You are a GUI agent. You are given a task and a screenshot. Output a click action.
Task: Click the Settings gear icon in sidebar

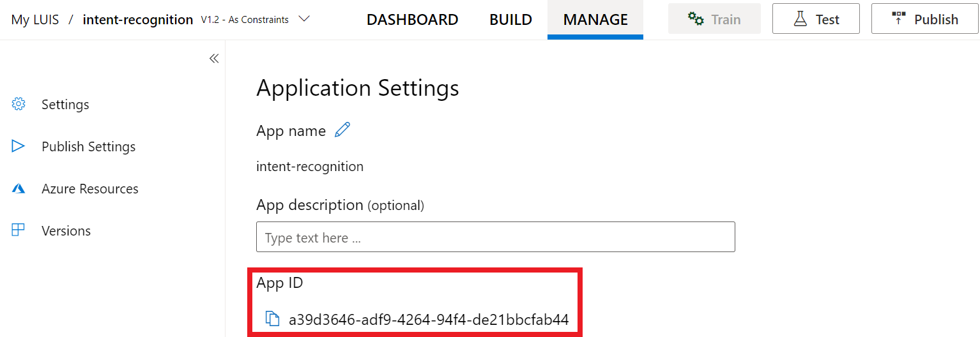point(19,104)
